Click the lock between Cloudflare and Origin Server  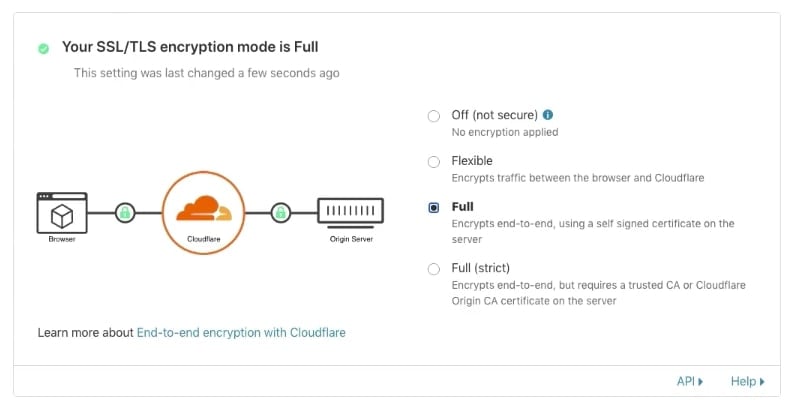tap(281, 212)
